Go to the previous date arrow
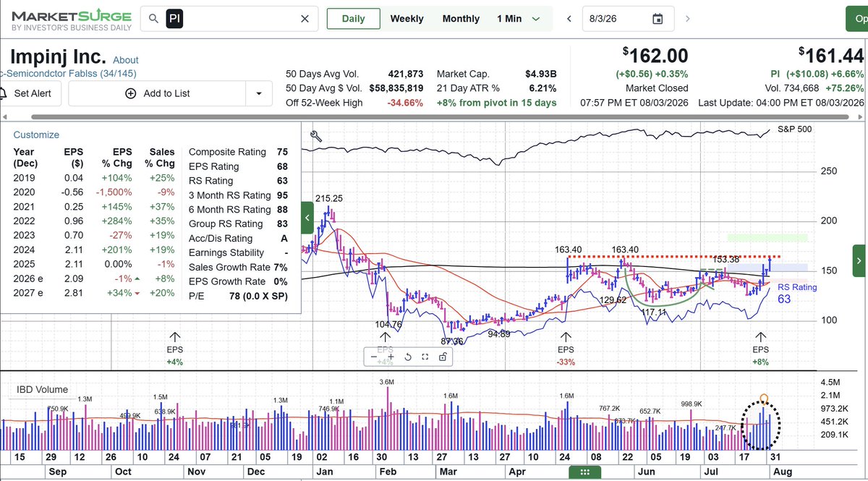The image size is (868, 481). (x=569, y=19)
